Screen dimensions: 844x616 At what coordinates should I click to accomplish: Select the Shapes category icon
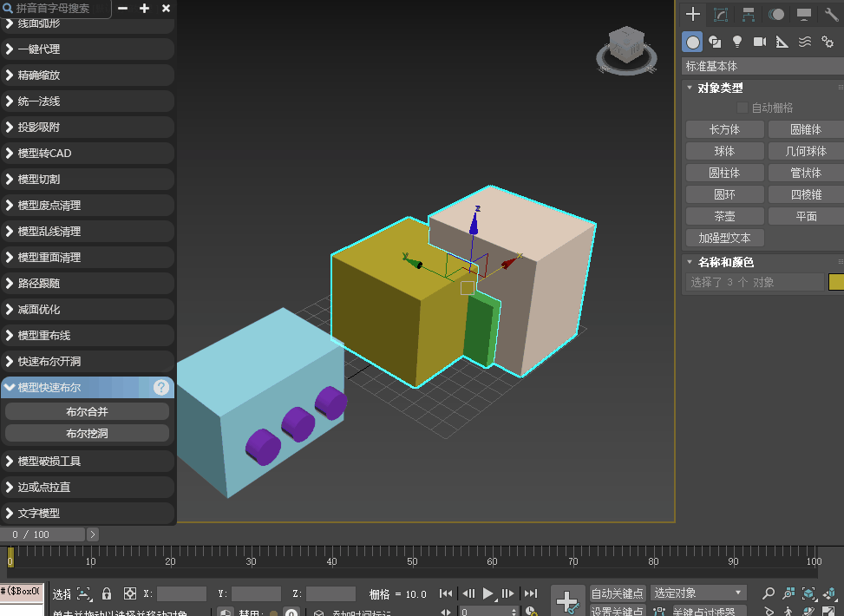pos(715,42)
